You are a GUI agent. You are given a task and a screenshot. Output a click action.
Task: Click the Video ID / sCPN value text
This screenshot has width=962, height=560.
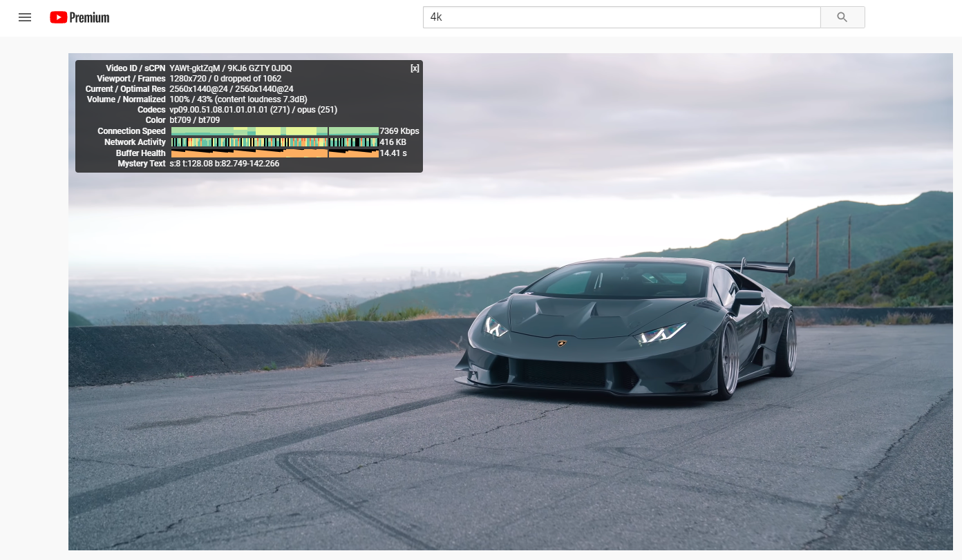click(x=230, y=68)
